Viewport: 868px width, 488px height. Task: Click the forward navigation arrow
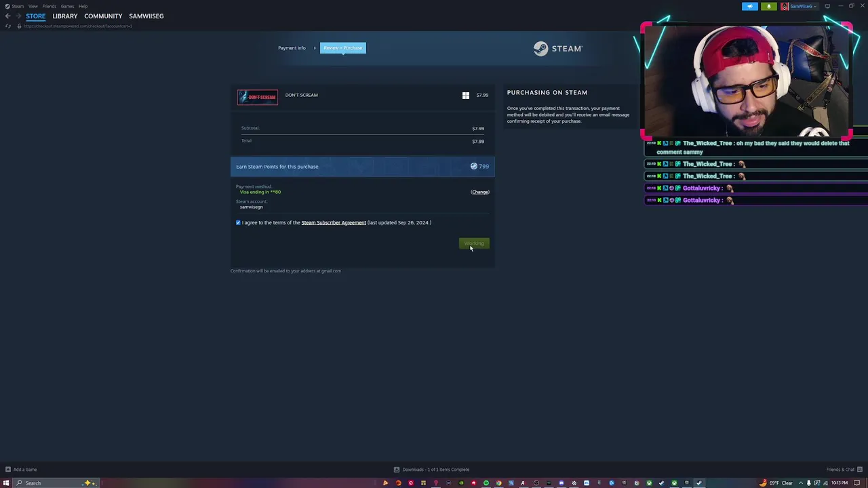coord(18,16)
